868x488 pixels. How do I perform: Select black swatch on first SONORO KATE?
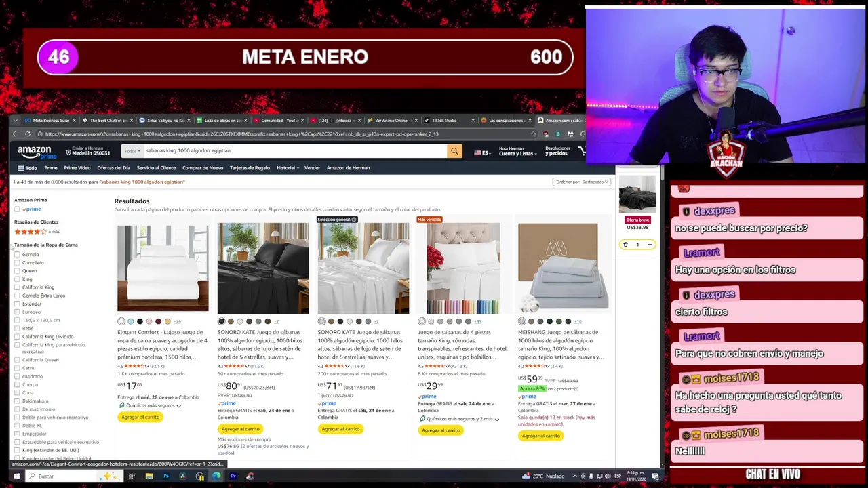click(x=222, y=322)
